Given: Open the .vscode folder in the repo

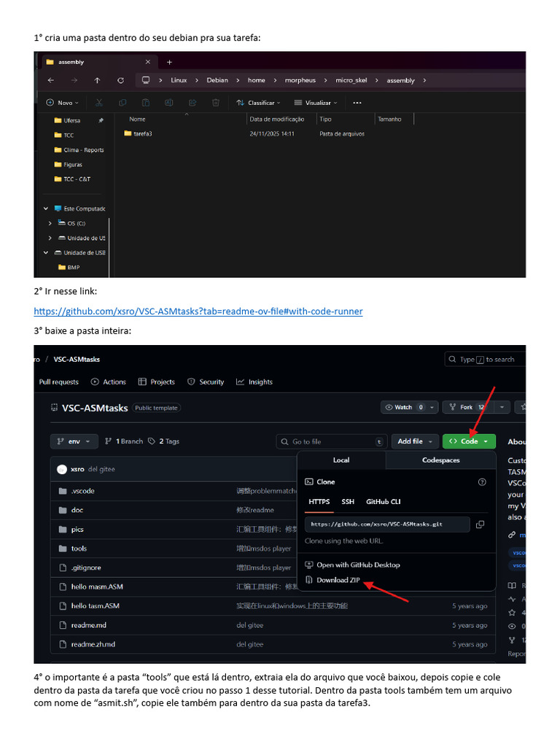Looking at the screenshot, I should (x=83, y=491).
